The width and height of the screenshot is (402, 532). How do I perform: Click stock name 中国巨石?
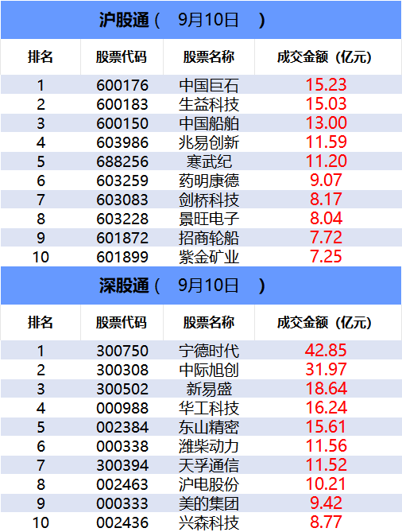tap(209, 85)
